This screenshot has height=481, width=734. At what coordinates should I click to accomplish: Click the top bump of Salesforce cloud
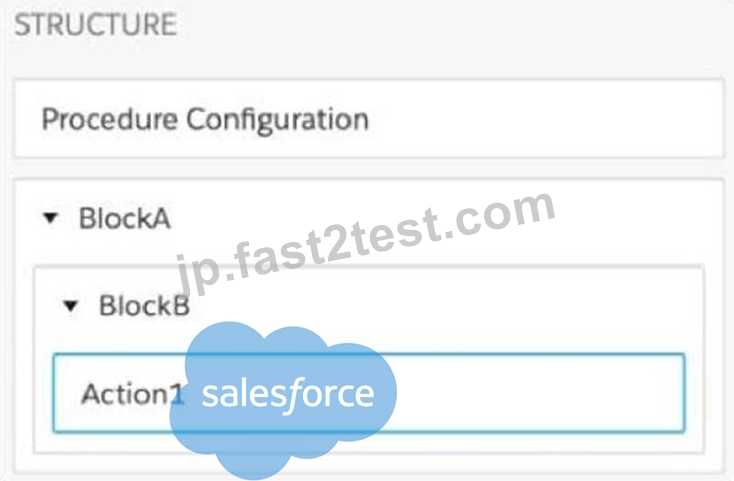click(x=229, y=335)
